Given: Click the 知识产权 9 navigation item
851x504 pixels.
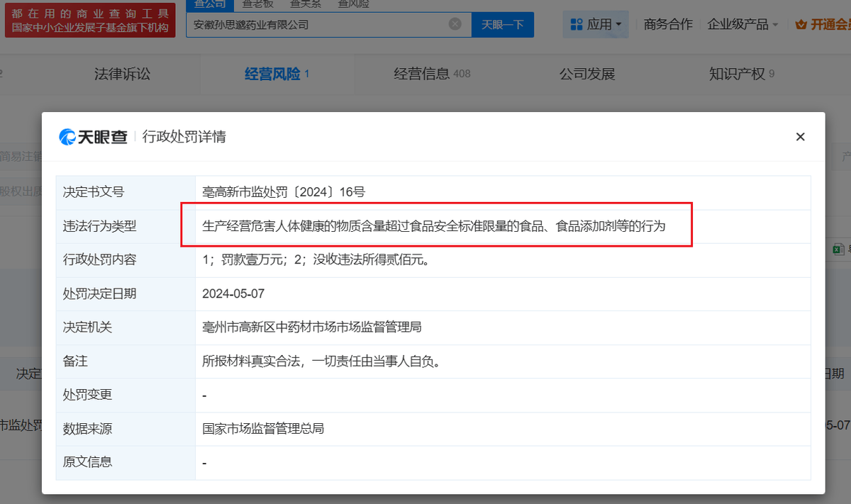Looking at the screenshot, I should pyautogui.click(x=740, y=73).
